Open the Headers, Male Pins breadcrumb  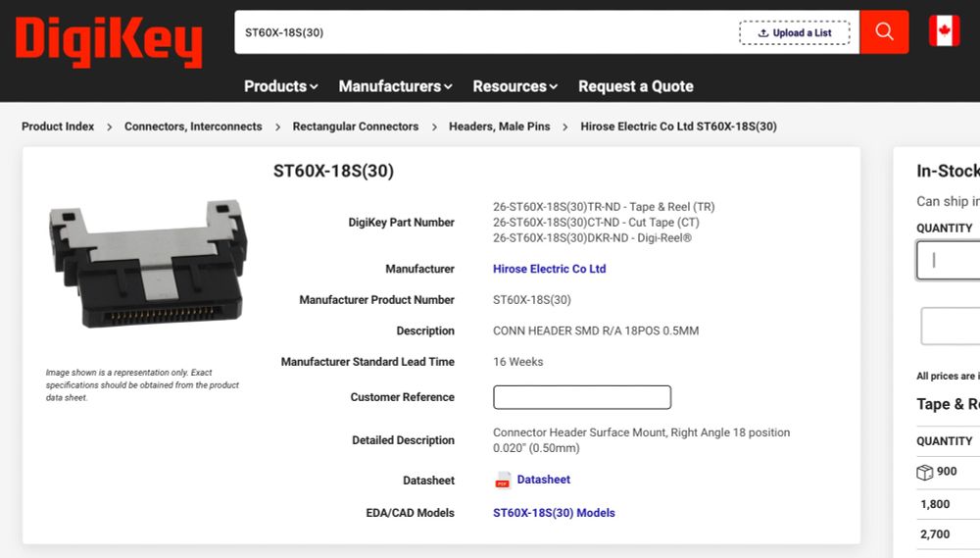pyautogui.click(x=500, y=127)
